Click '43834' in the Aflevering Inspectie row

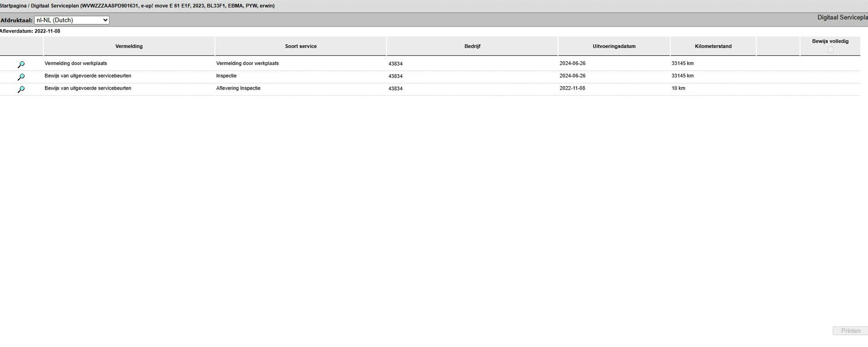tap(395, 88)
